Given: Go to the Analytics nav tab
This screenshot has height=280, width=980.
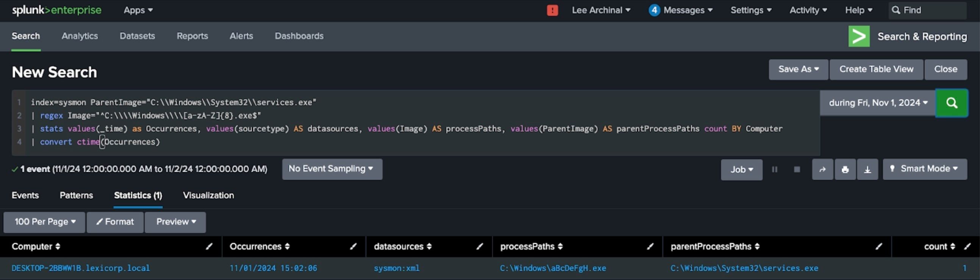Looking at the screenshot, I should tap(80, 36).
